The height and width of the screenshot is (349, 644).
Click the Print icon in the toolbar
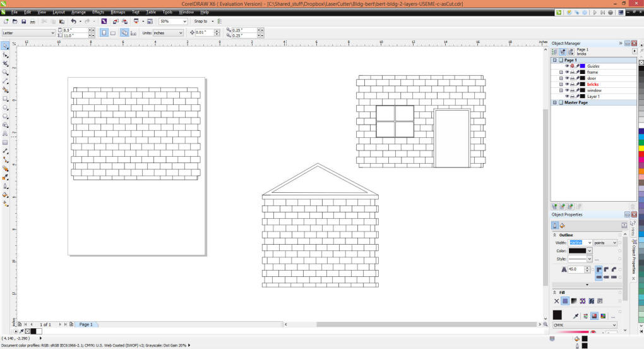click(x=32, y=21)
